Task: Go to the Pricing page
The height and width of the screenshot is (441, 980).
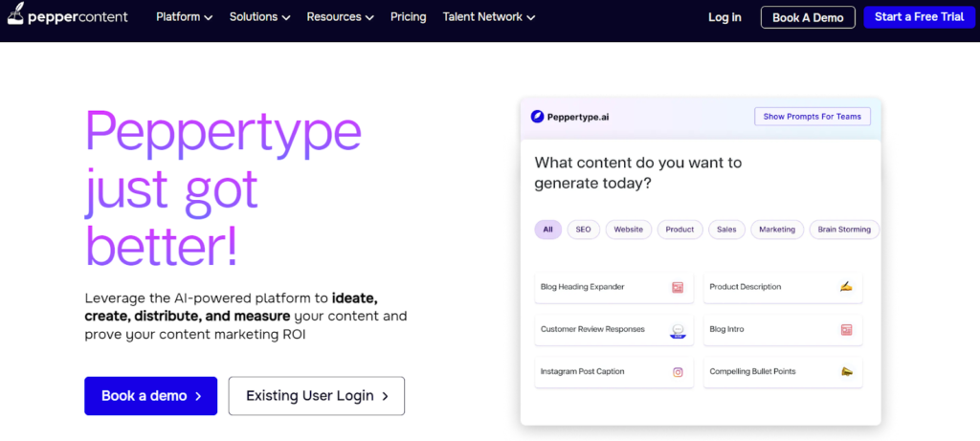Action: click(x=409, y=17)
